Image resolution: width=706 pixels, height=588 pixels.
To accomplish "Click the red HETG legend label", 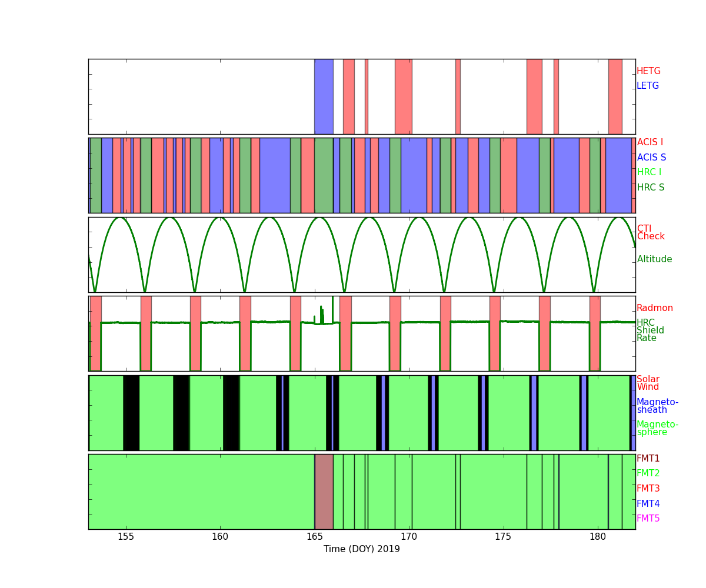I will point(648,71).
